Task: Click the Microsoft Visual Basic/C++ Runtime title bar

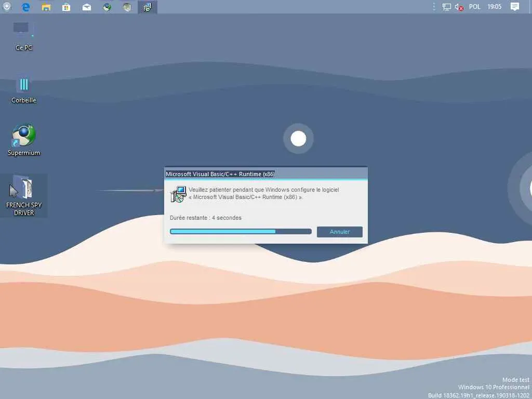Action: click(266, 174)
